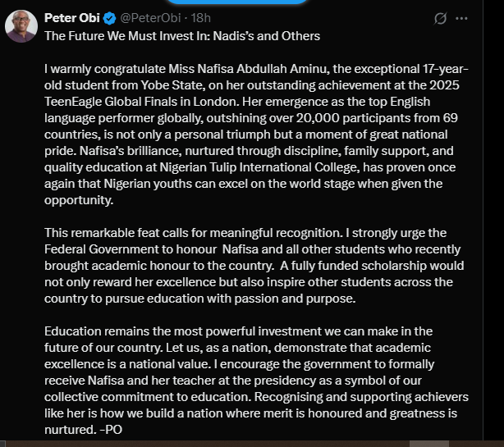Click the Peter Obi display name
Image resolution: width=504 pixels, height=447 pixels.
pyautogui.click(x=72, y=18)
